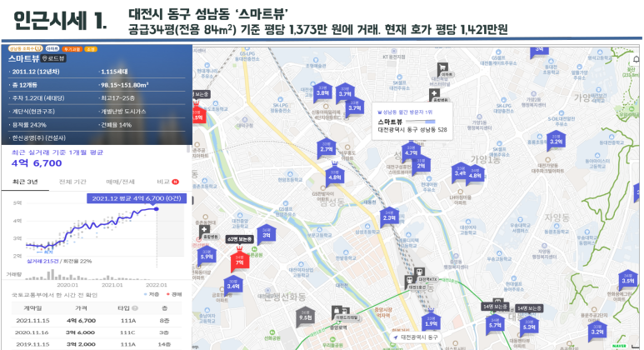Screen dimensions: 644x350
Task: Toggle the 저층 legend item
Action: 152,294
